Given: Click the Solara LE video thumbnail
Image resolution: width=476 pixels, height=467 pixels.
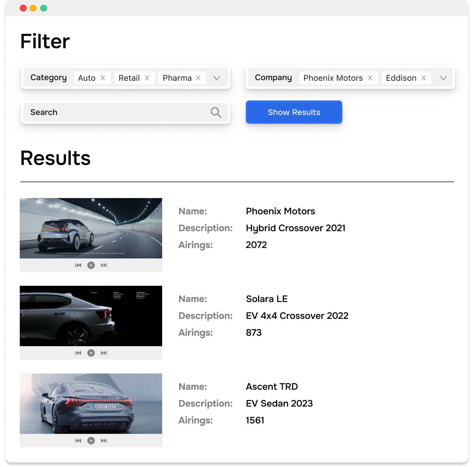Looking at the screenshot, I should pos(91,317).
